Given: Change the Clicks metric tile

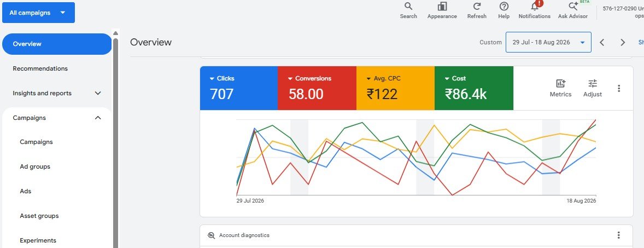Looking at the screenshot, I should coord(238,88).
